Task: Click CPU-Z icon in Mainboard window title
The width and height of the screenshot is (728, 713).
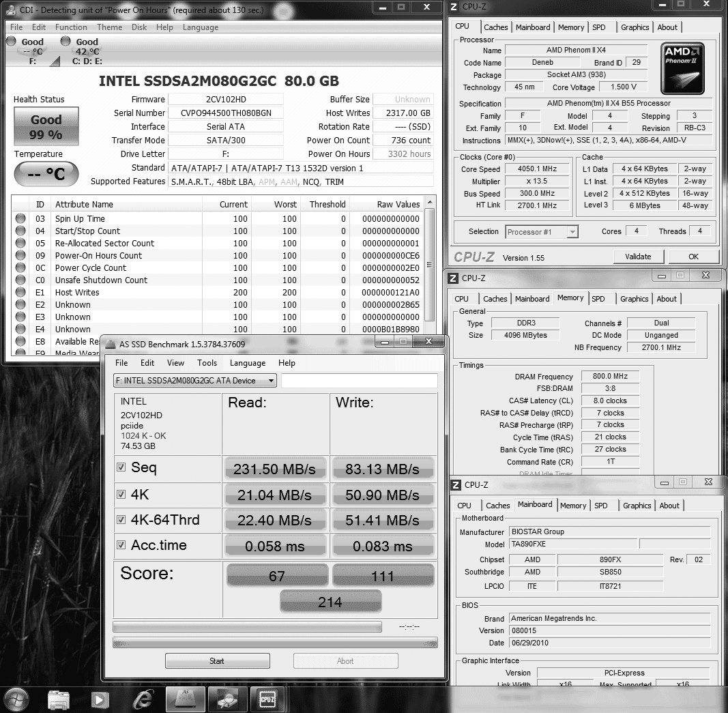Action: pyautogui.click(x=456, y=484)
